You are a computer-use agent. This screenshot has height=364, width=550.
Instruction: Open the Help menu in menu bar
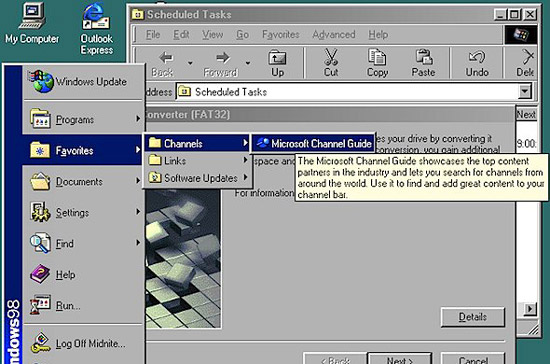(x=378, y=34)
